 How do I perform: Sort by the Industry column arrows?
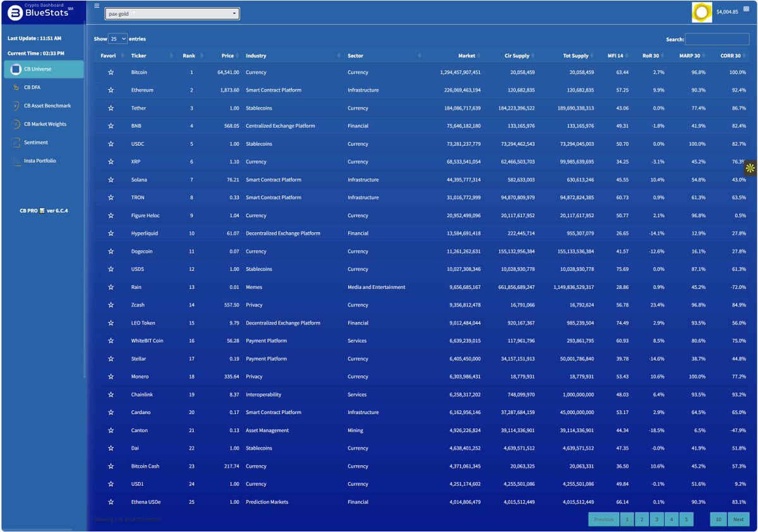pyautogui.click(x=340, y=56)
